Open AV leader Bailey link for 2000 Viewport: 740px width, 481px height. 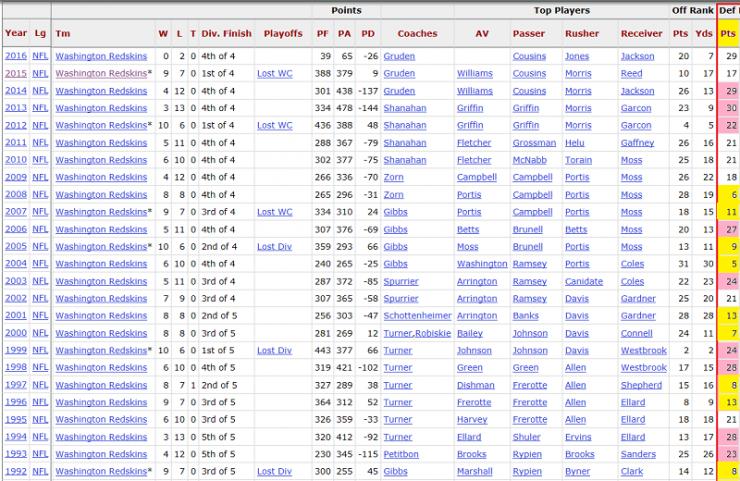pos(470,333)
